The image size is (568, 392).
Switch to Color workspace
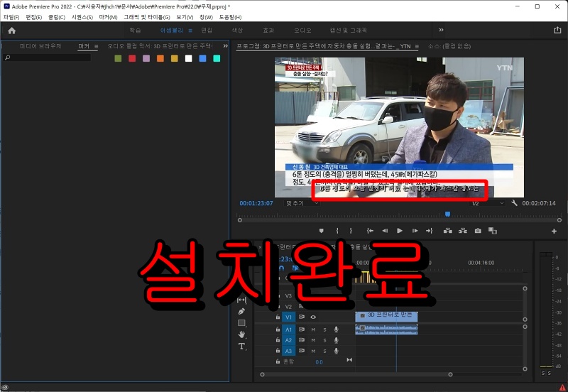point(237,31)
